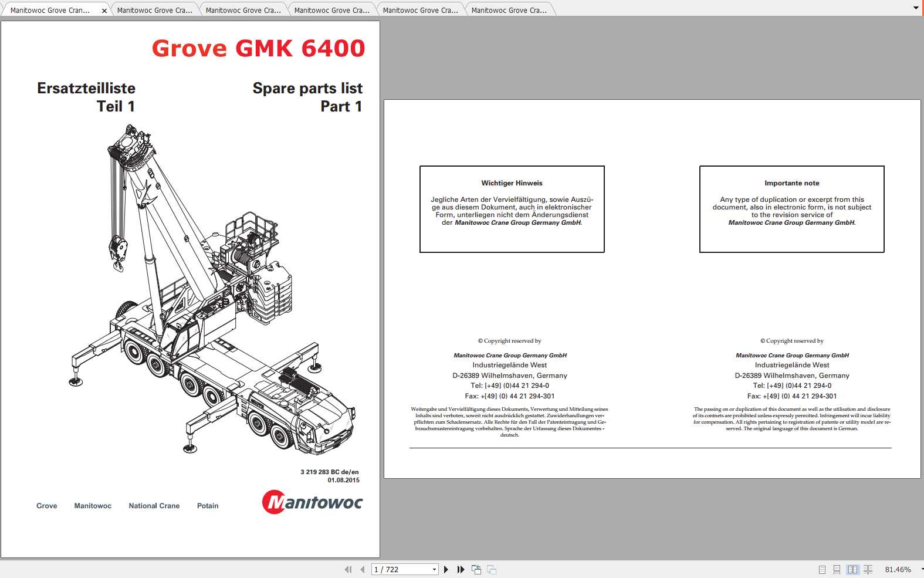This screenshot has height=578, width=924.
Task: Select continuous facing pages view
Action: tap(868, 569)
